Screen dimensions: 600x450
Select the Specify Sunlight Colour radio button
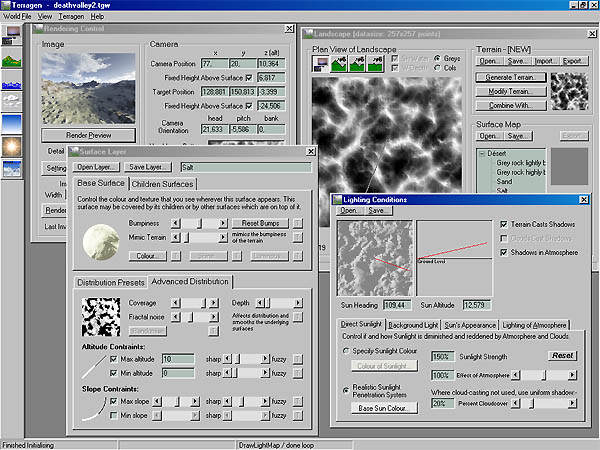coord(345,349)
